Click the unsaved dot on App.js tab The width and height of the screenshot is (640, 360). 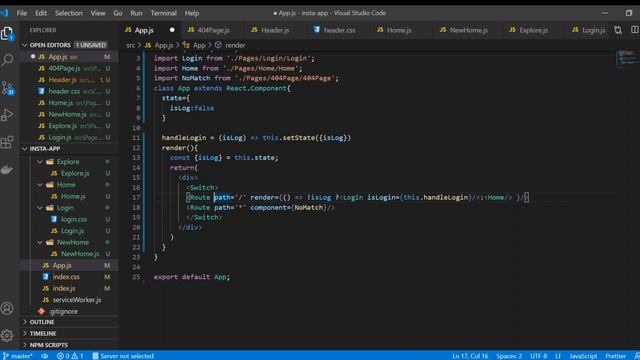tap(172, 30)
